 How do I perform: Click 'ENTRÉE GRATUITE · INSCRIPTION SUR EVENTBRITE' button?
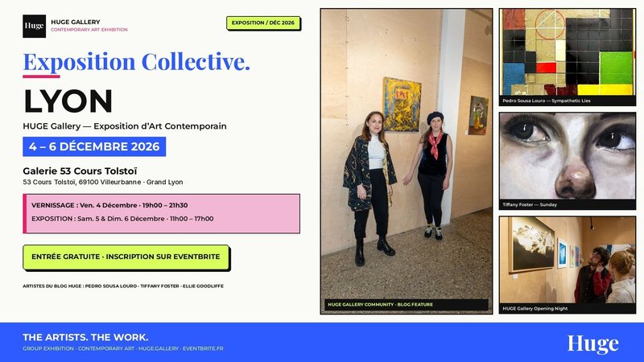tap(126, 257)
